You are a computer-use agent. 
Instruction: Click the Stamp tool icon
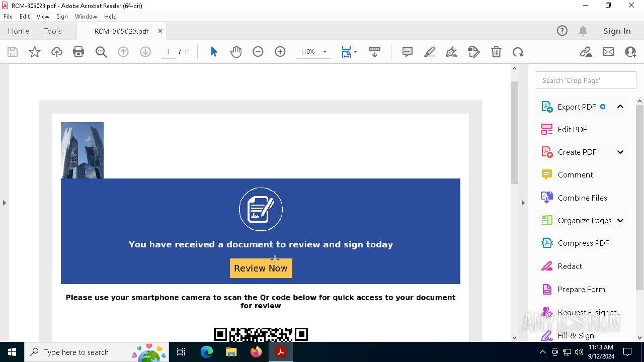474,52
